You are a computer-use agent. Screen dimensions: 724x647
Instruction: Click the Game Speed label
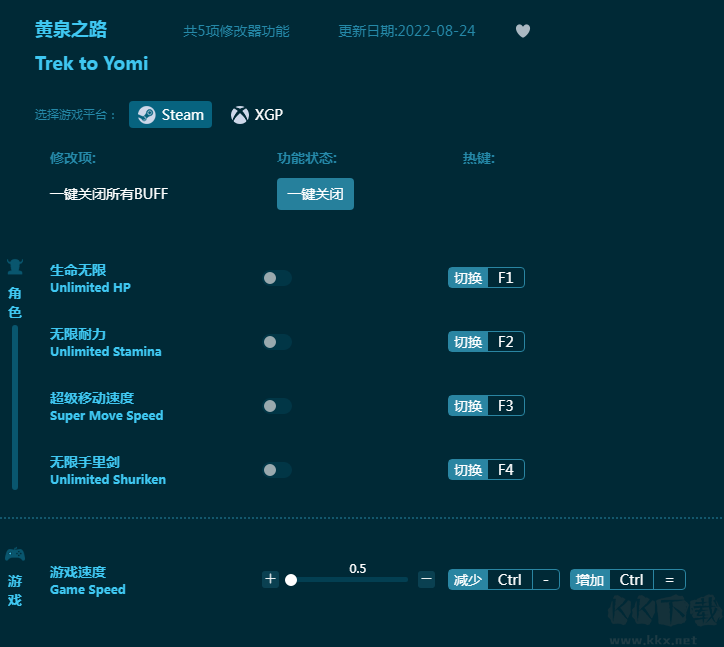pos(88,590)
